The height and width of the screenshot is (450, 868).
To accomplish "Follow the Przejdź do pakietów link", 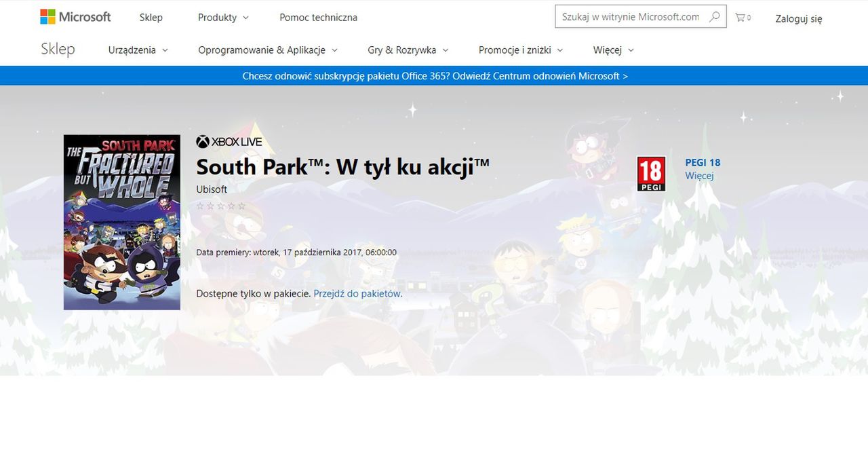I will [358, 294].
